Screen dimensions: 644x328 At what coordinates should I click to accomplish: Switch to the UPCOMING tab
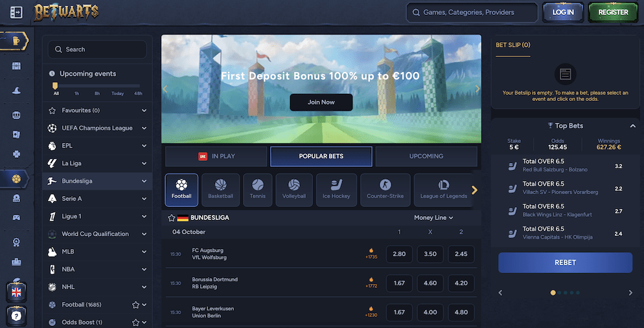(426, 156)
